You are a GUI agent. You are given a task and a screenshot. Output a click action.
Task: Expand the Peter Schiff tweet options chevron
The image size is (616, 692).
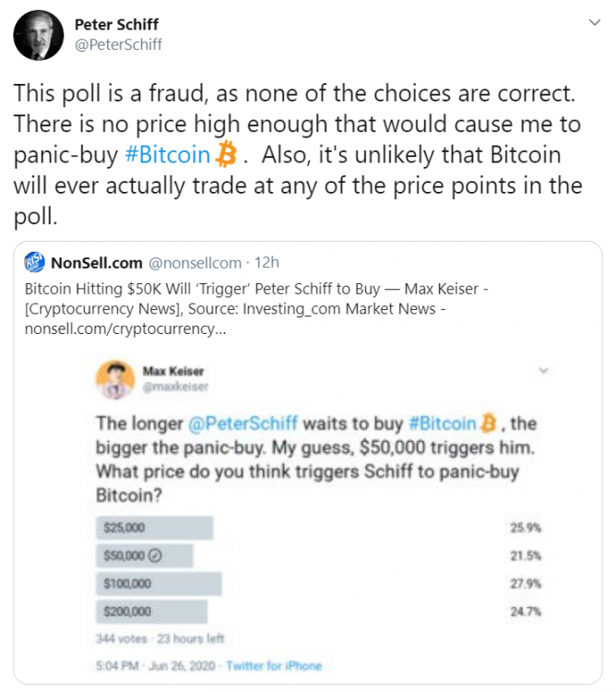[x=595, y=22]
